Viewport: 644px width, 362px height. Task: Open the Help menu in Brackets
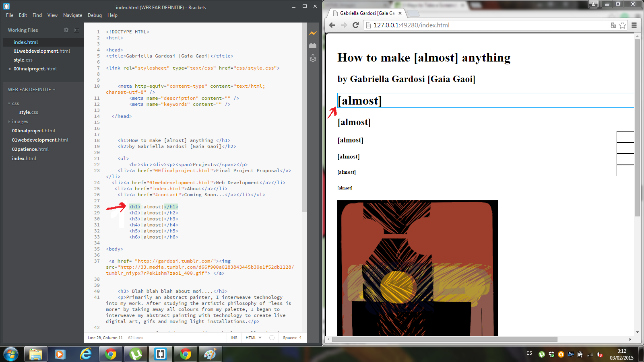click(112, 15)
